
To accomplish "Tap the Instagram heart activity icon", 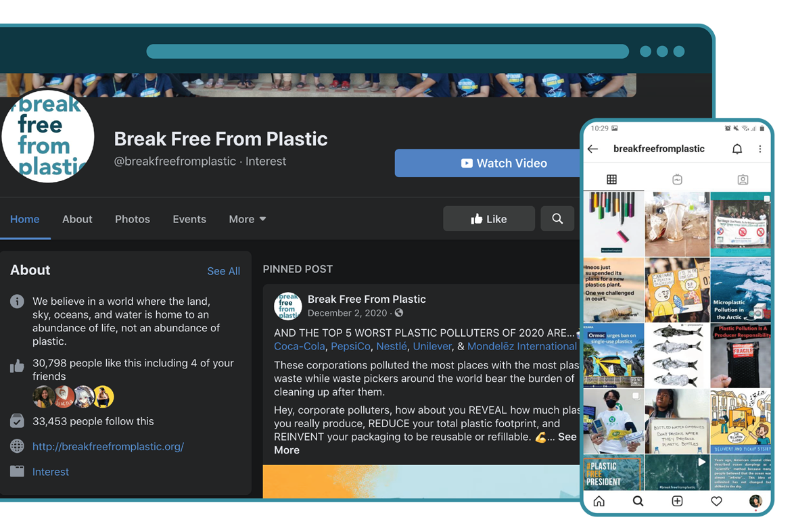I will click(716, 501).
